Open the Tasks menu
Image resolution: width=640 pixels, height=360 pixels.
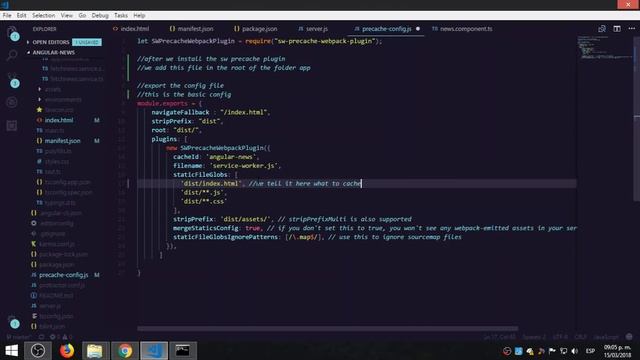(x=121, y=16)
